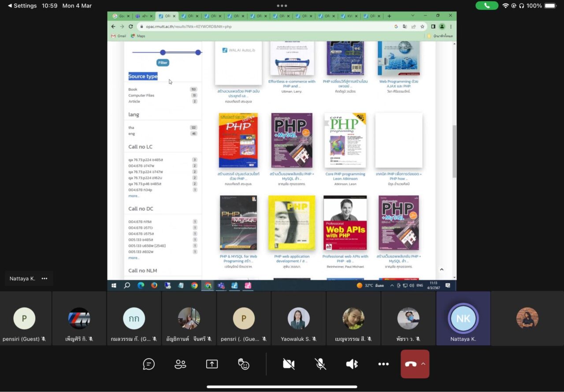Open a new tab with the plus button

389,16
